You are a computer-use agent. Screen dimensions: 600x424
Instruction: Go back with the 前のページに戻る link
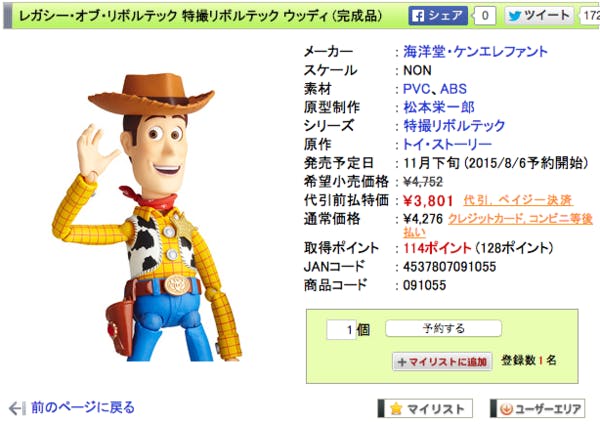pyautogui.click(x=83, y=408)
